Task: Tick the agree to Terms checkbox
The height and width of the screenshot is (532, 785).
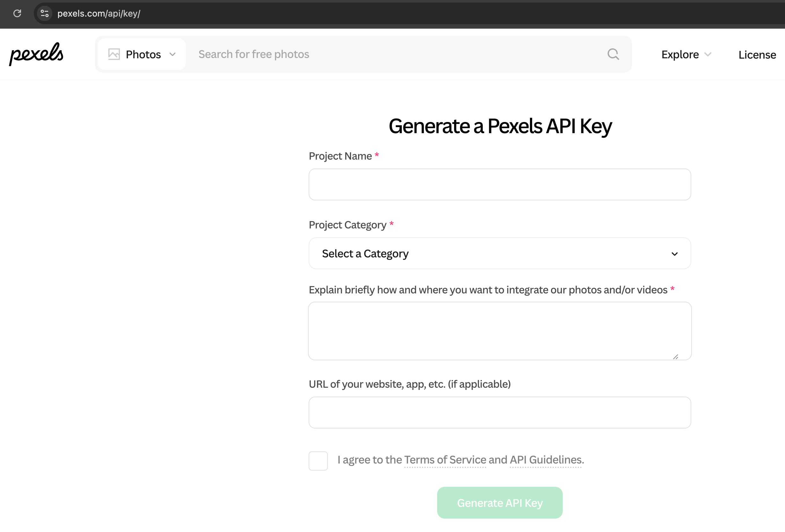Action: (318, 460)
